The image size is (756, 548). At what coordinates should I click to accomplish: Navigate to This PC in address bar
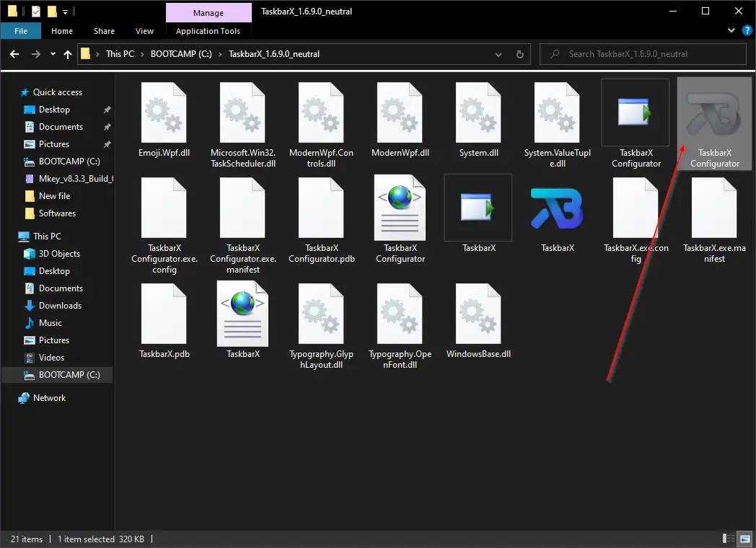coord(120,54)
